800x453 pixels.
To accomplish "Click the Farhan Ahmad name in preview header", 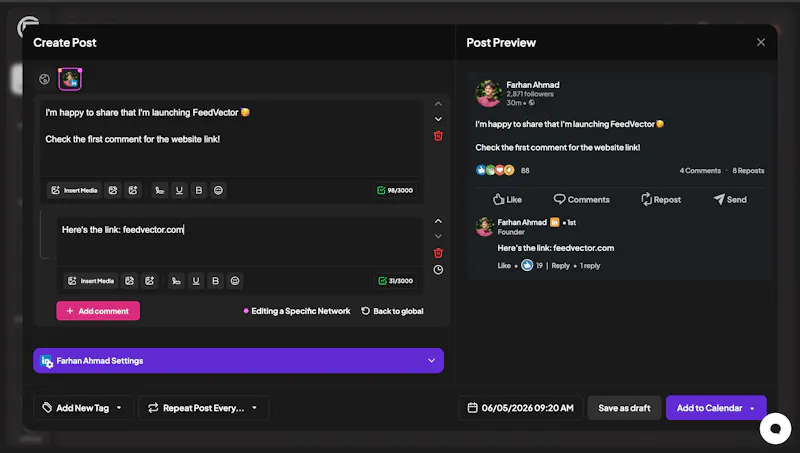I will (x=533, y=85).
